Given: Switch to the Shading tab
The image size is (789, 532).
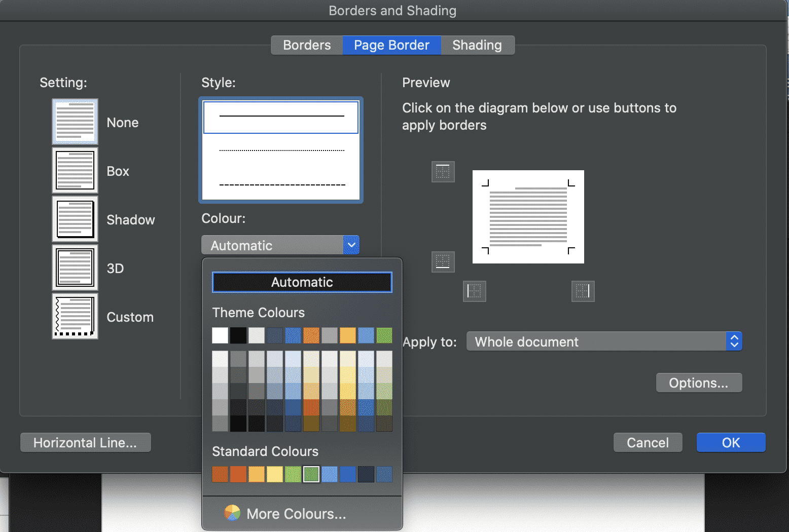Looking at the screenshot, I should [x=477, y=45].
